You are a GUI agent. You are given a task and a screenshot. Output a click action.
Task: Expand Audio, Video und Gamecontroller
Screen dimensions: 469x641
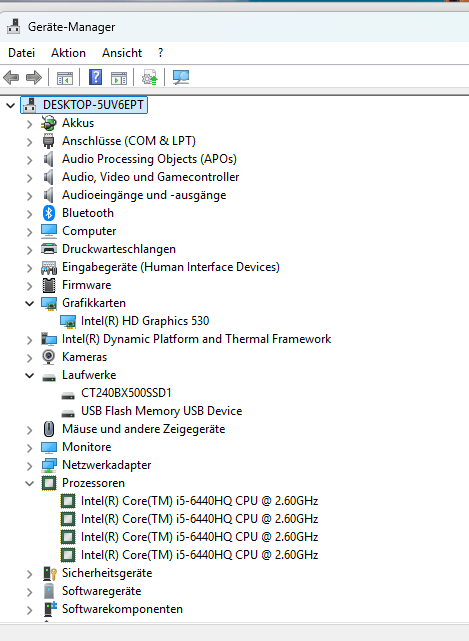click(x=29, y=177)
